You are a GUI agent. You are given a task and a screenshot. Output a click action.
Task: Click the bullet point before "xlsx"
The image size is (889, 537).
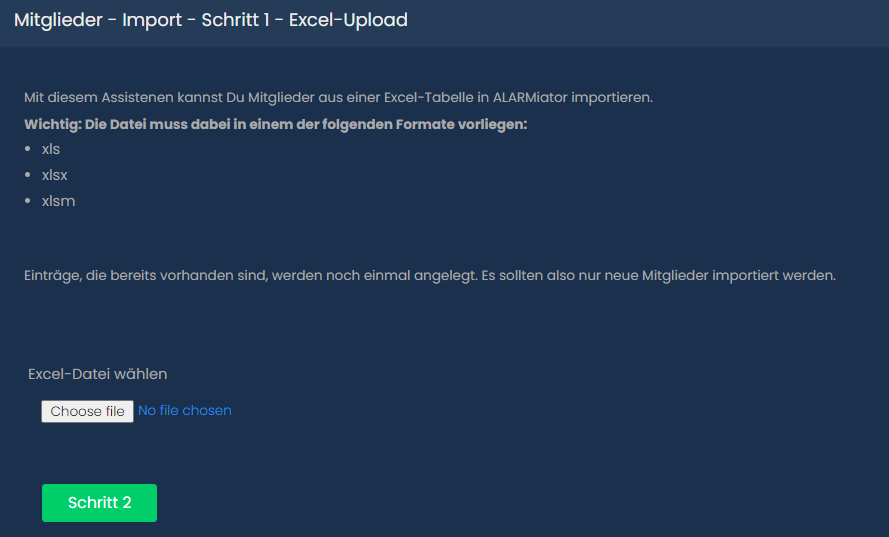pos(29,175)
